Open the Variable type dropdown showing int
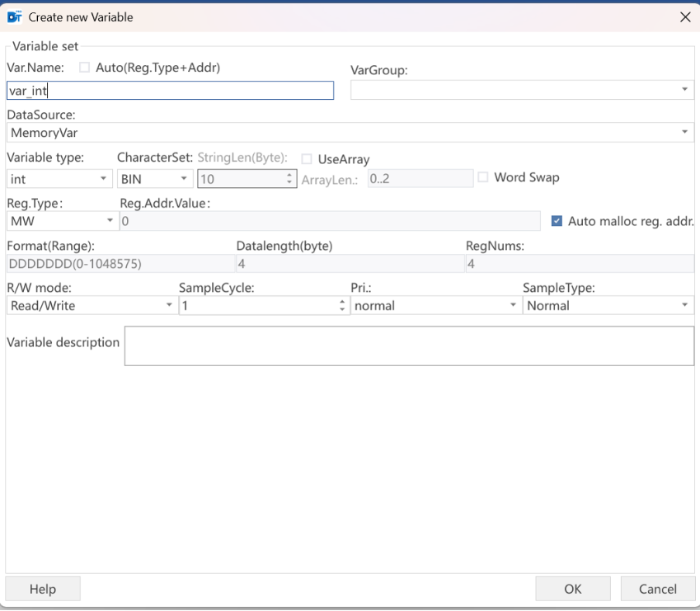The image size is (700, 611). point(59,179)
